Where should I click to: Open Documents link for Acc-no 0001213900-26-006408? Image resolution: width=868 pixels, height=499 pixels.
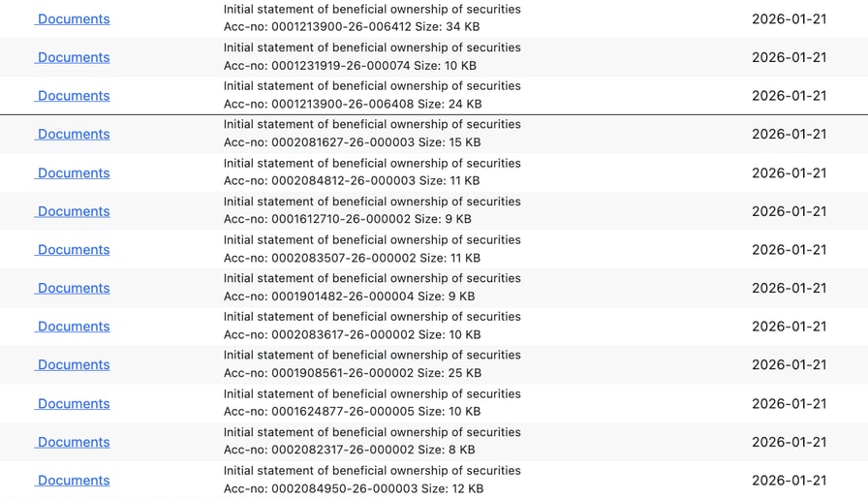(74, 96)
